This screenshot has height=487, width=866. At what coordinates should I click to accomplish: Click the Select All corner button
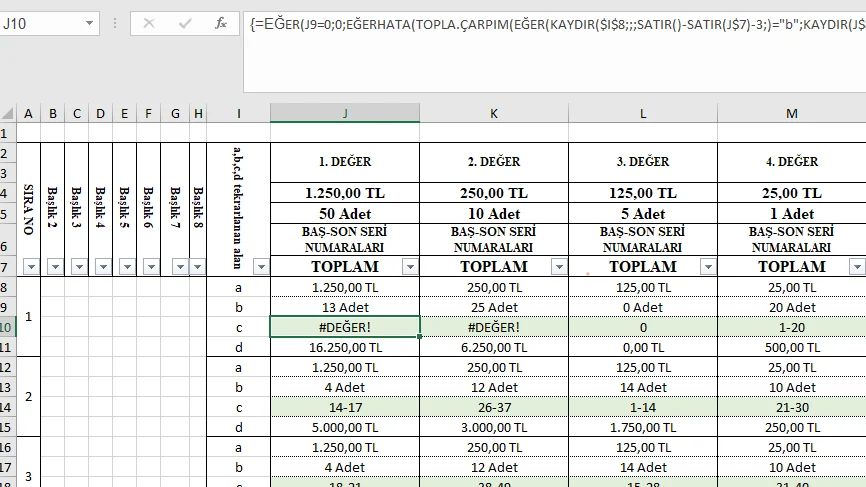(x=8, y=114)
